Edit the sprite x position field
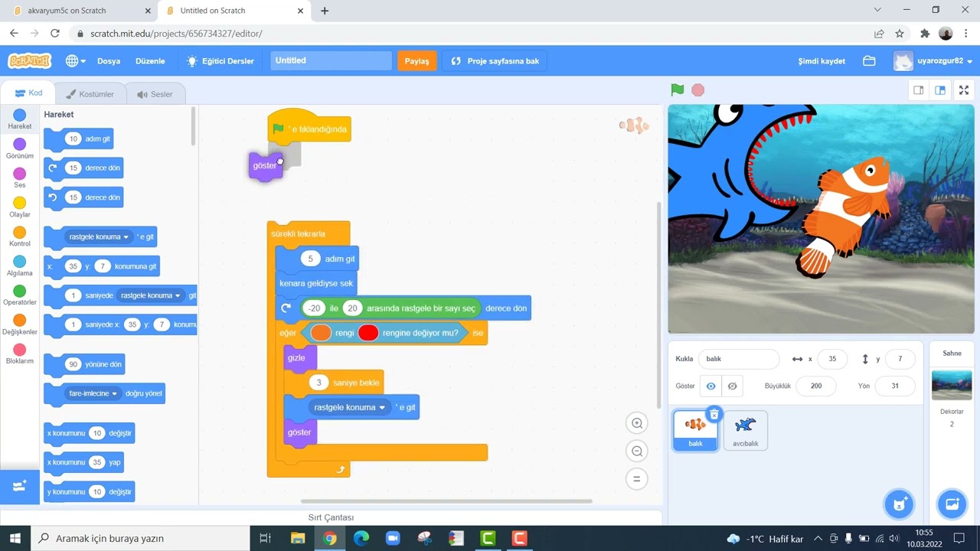The height and width of the screenshot is (551, 980). point(832,359)
